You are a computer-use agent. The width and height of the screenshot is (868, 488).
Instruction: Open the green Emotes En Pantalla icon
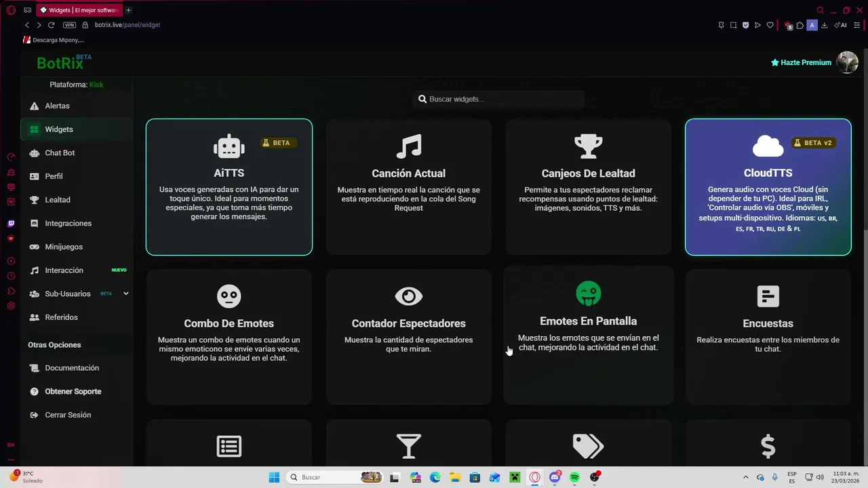point(589,293)
